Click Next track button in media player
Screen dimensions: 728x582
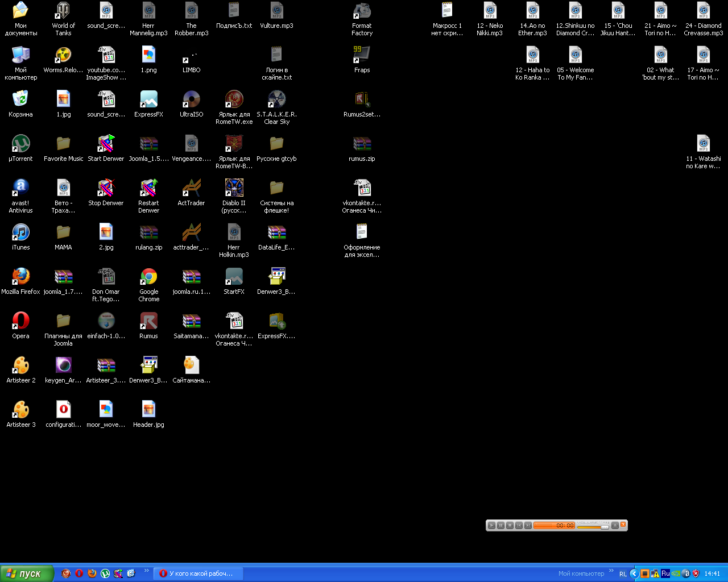(x=528, y=525)
